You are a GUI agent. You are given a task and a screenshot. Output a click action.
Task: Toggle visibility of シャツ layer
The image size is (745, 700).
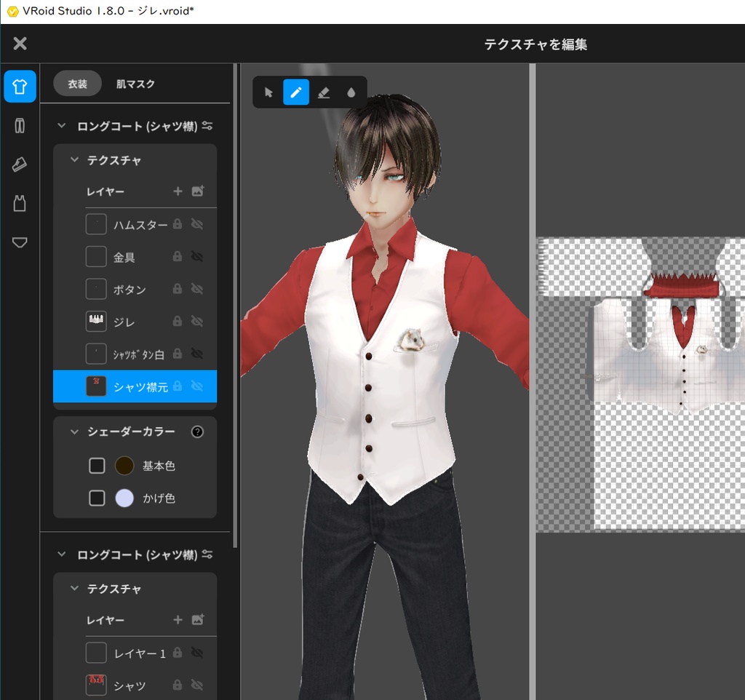click(x=197, y=685)
